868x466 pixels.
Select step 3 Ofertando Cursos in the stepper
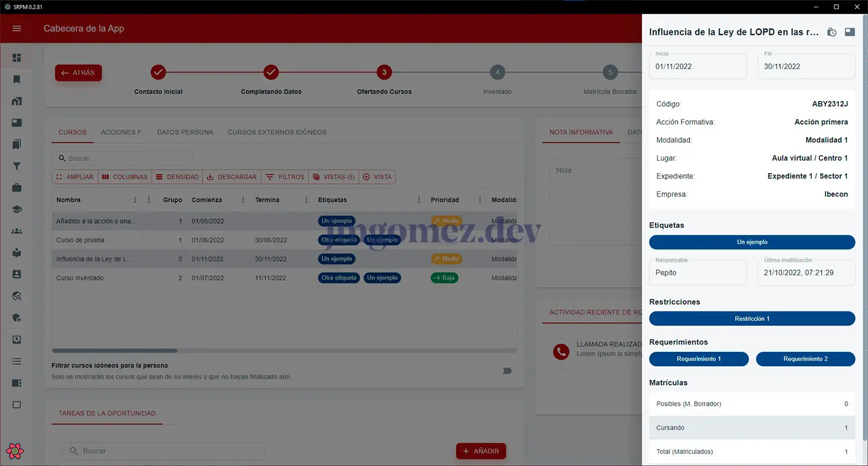pos(384,73)
